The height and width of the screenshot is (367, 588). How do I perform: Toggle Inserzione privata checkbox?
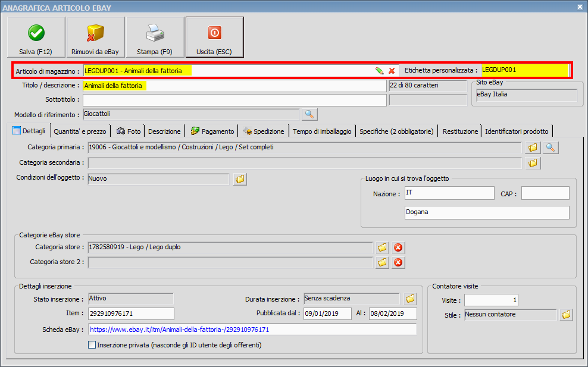[92, 345]
